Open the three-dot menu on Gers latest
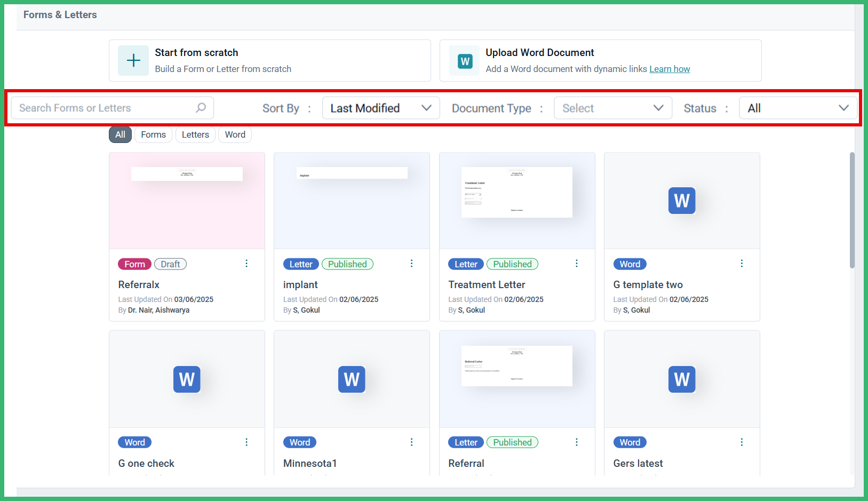Viewport: 868px width, 501px height. [742, 442]
